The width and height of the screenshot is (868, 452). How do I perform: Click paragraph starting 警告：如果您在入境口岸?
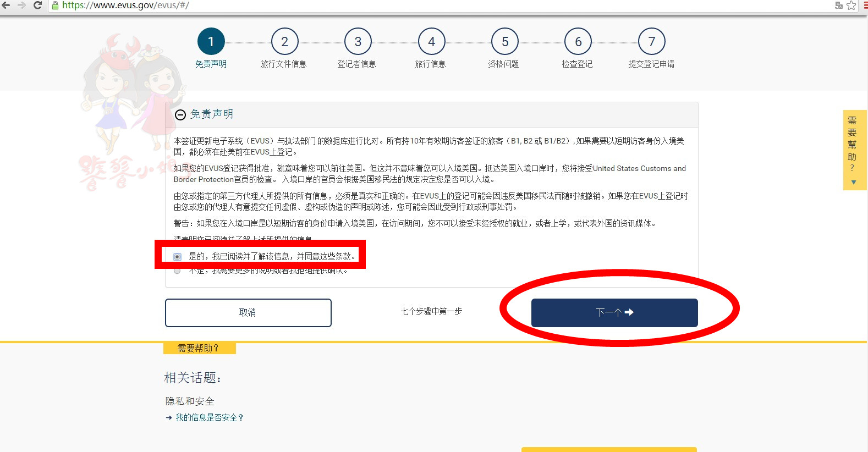pos(415,223)
